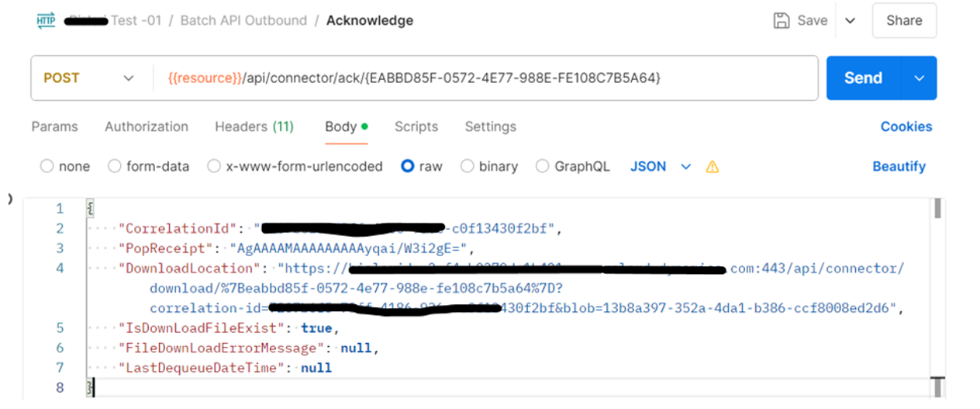The image size is (980, 409).
Task: Switch to the Scripts tab
Action: coord(416,127)
